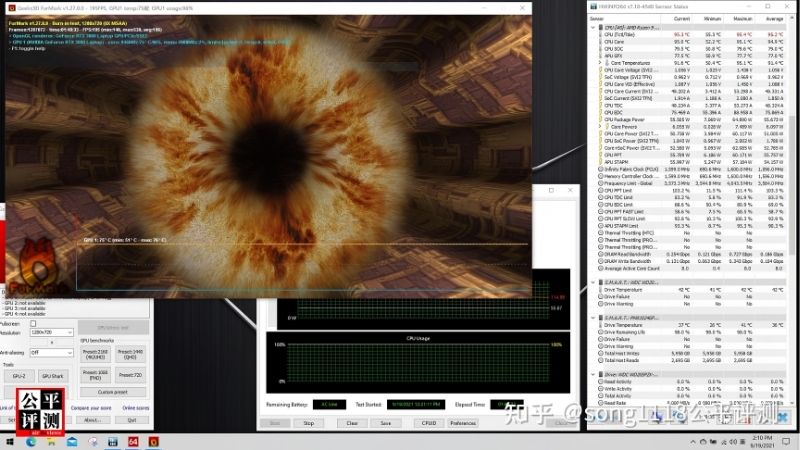Collapse the second S.M.A.R.T. drive group
Screen dimensions: 800x450
click(593, 317)
